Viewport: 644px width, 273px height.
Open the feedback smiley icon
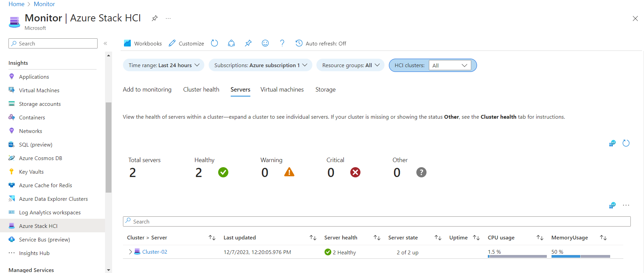pyautogui.click(x=265, y=43)
